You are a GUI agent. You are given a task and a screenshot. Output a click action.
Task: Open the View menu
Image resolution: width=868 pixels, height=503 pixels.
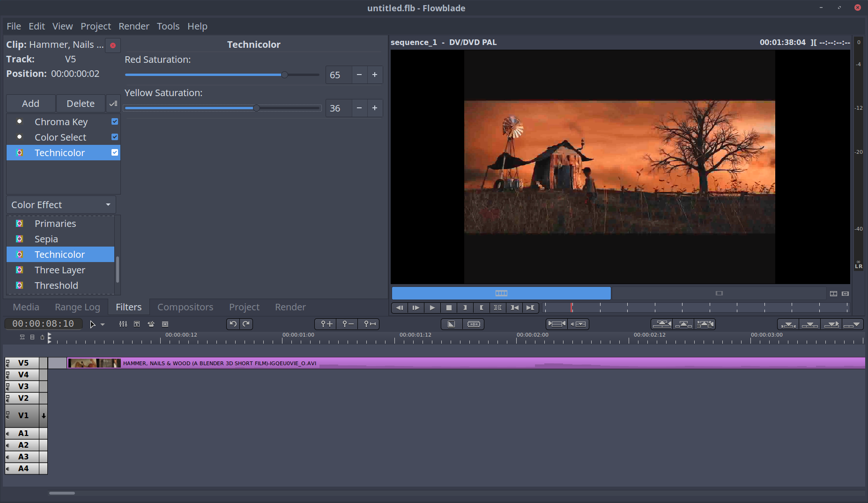pos(62,26)
